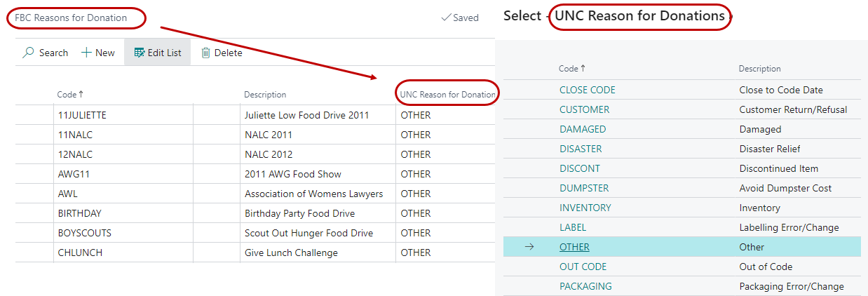This screenshot has width=868, height=296.
Task: Click the Search magnifier icon
Action: (29, 53)
